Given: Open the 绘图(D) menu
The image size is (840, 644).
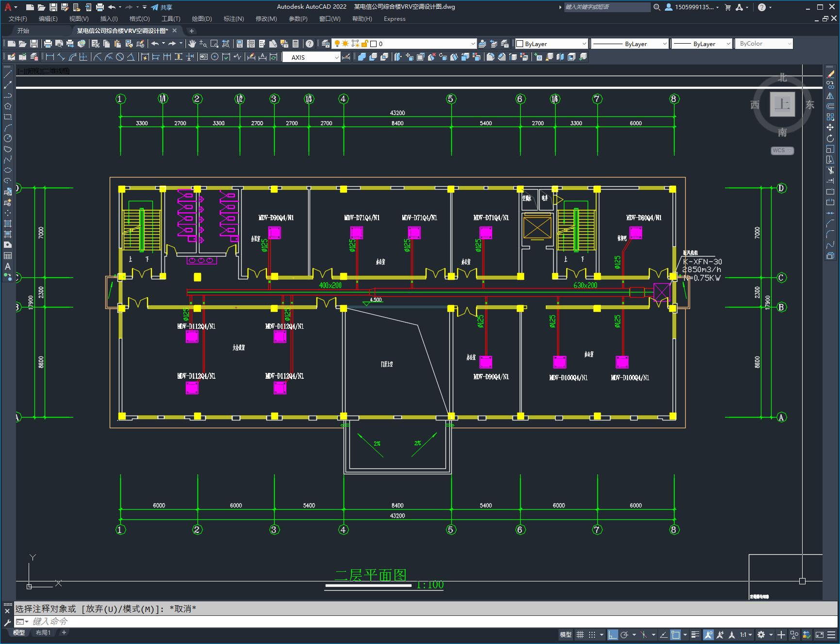Looking at the screenshot, I should [202, 19].
